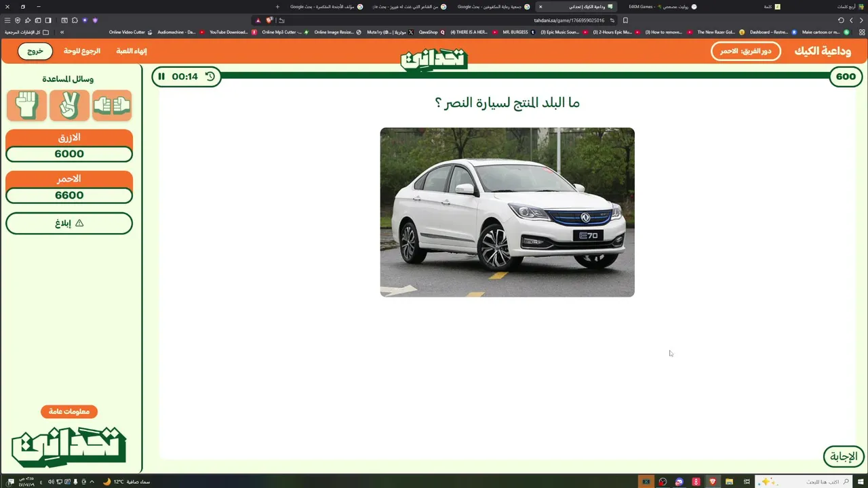Bookmark this page icon near URL
Viewport: 868px width, 488px height.
tap(625, 20)
